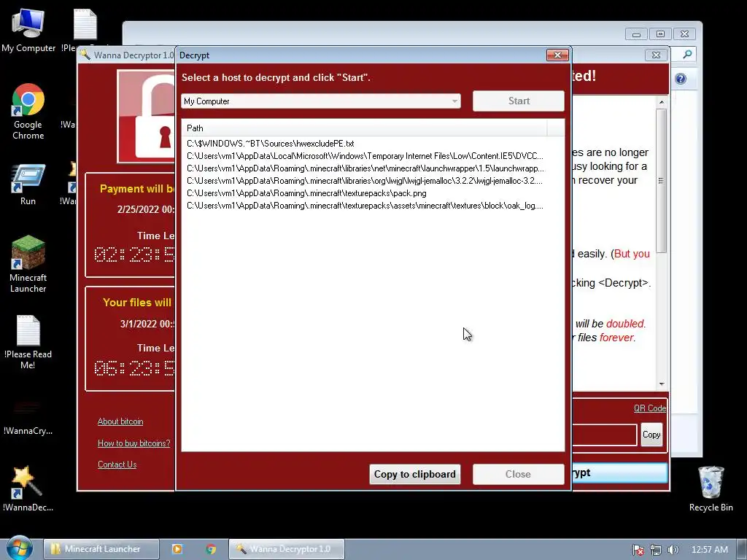The height and width of the screenshot is (560, 747).
Task: Switch to Minecraft Launcher taskbar button
Action: coord(101,549)
